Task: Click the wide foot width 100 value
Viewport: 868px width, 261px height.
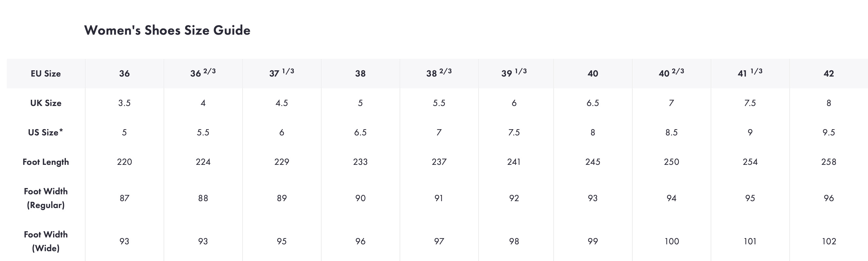Action: [x=672, y=241]
